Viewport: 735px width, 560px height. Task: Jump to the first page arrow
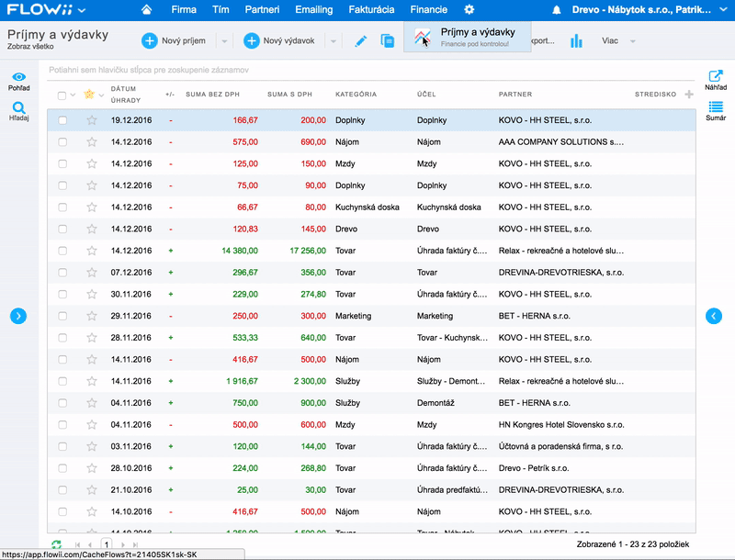(77, 544)
